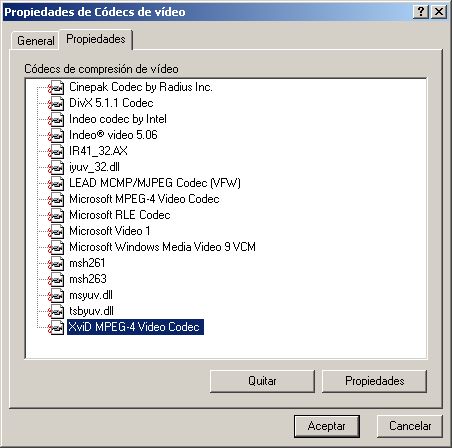
Task: Select msyuv.dll in the codec list
Action: point(91,295)
